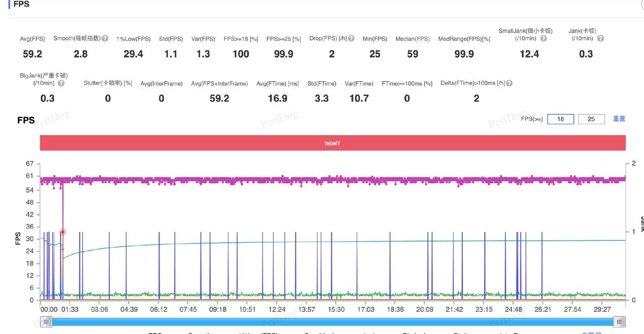Click the Jank(卡顿) help question icon
This screenshot has height=334, width=644.
[x=601, y=39]
